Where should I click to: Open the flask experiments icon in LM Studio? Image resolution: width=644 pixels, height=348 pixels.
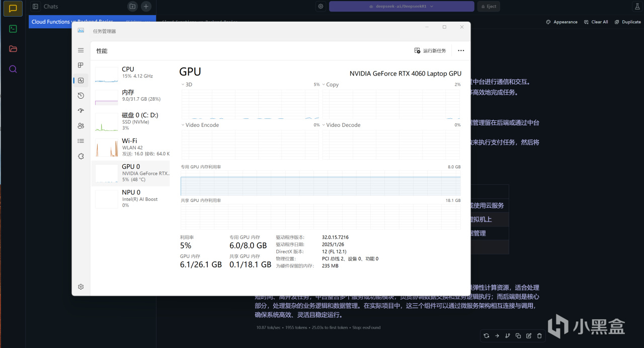click(x=636, y=7)
